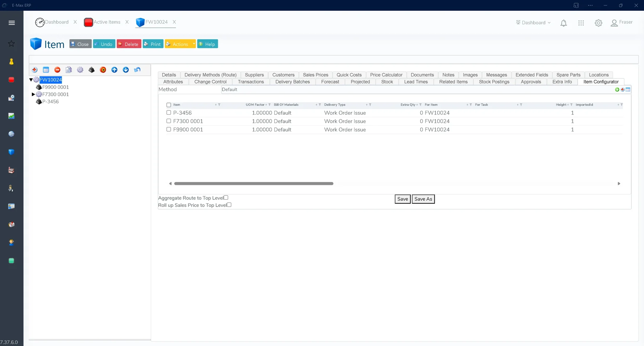Toggle the hamburger menu in the sidebar
This screenshot has height=346, width=644.
click(x=12, y=23)
